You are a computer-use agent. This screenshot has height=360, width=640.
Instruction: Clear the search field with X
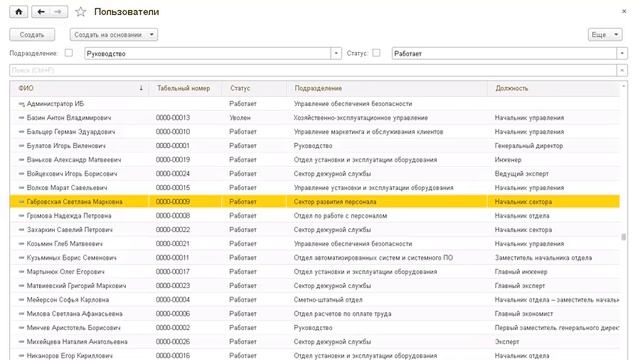622,70
